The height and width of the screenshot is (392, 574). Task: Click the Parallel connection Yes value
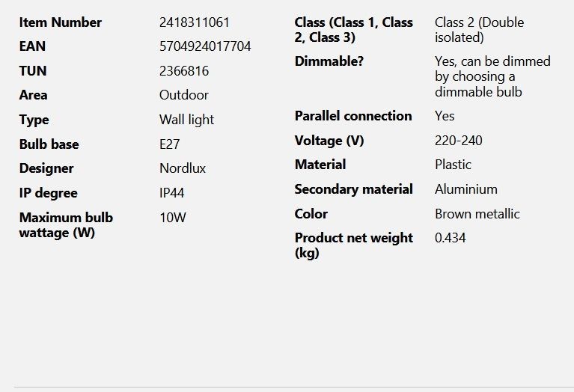[x=445, y=116]
